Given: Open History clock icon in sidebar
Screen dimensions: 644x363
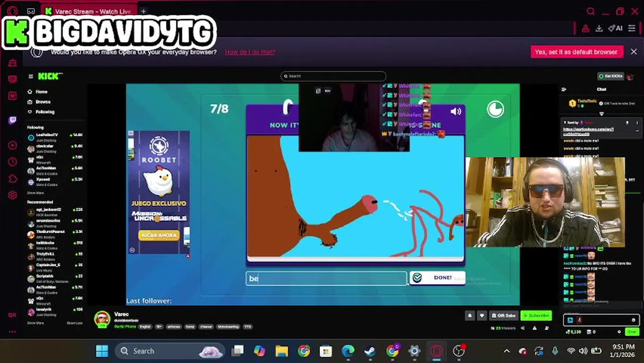Looking at the screenshot, I should click(x=13, y=162).
